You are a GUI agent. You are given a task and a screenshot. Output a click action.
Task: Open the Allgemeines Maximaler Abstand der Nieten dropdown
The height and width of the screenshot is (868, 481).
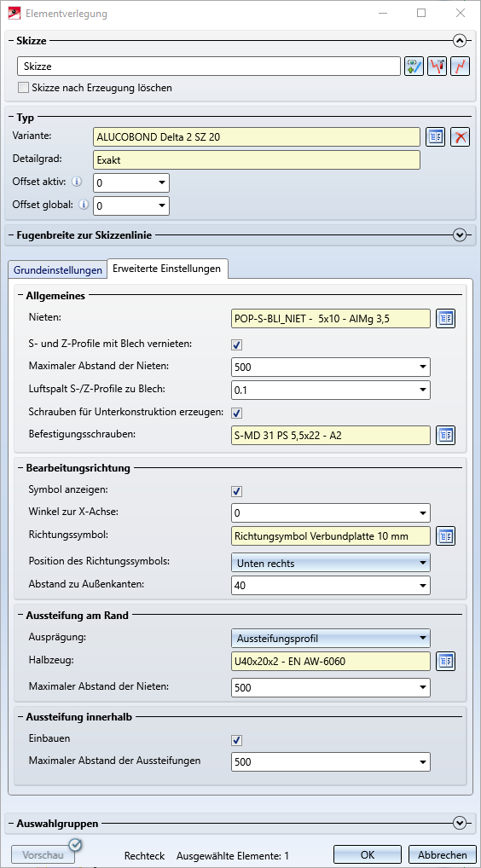click(x=423, y=367)
